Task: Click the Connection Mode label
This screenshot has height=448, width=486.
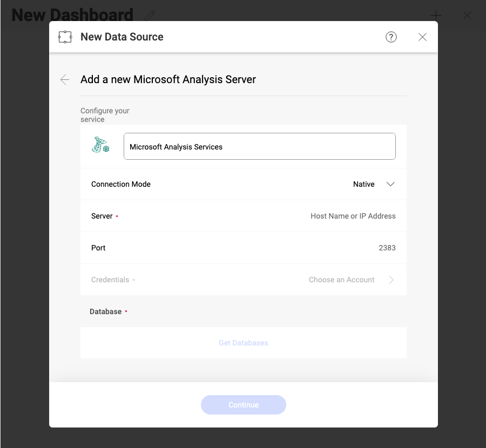Action: [x=121, y=184]
